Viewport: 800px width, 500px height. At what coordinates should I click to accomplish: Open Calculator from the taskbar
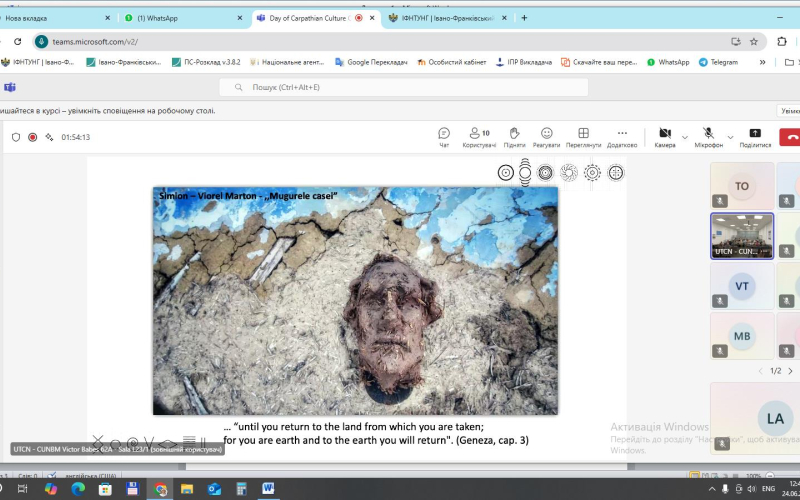tap(241, 489)
